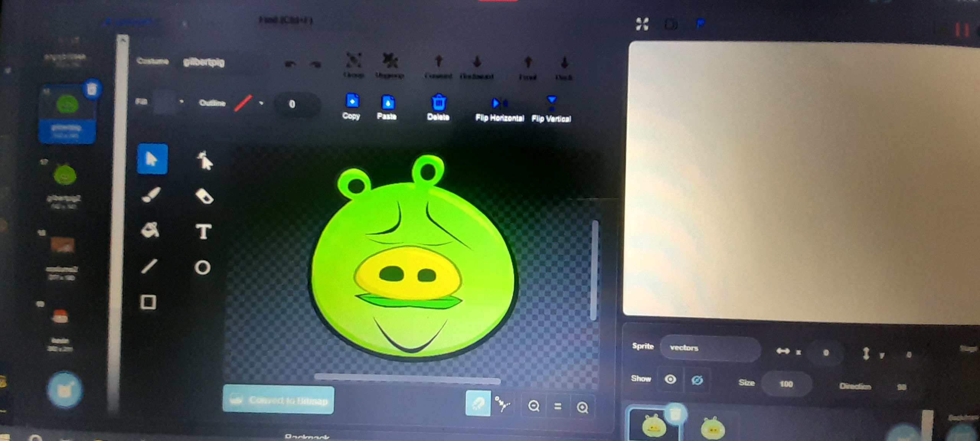Delete the selected sprite using trash badge
Viewport: 980px width, 441px height.
pyautogui.click(x=676, y=413)
